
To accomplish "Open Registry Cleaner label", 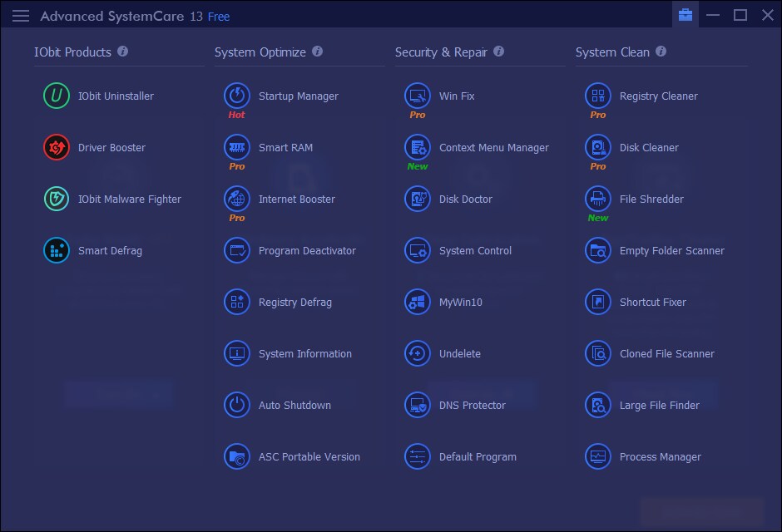I will pos(658,96).
